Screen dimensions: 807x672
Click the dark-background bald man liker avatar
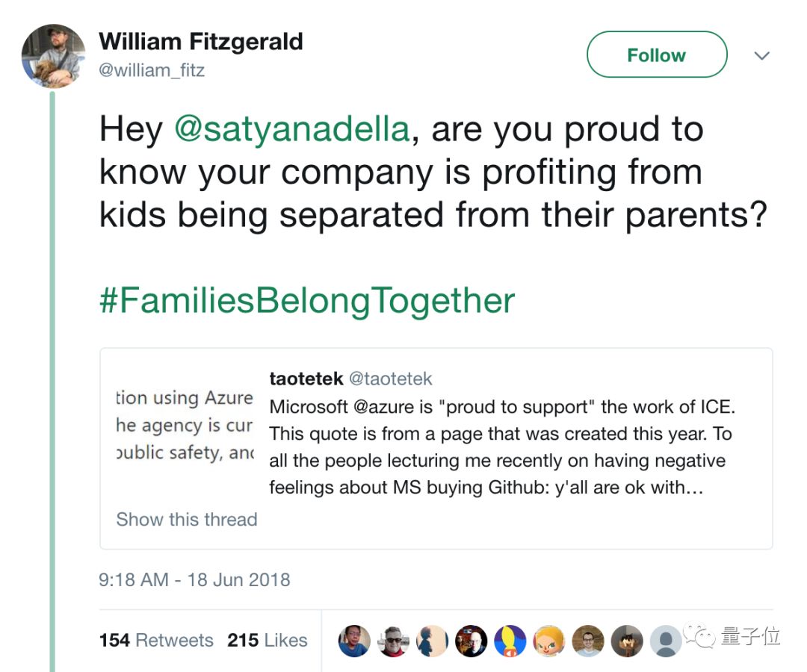point(471,641)
